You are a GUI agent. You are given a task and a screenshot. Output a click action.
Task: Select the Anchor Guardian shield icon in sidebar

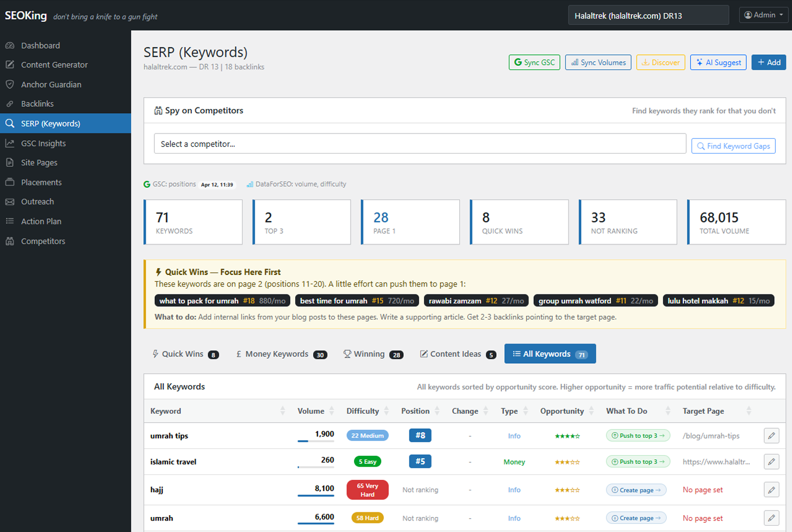pyautogui.click(x=10, y=84)
